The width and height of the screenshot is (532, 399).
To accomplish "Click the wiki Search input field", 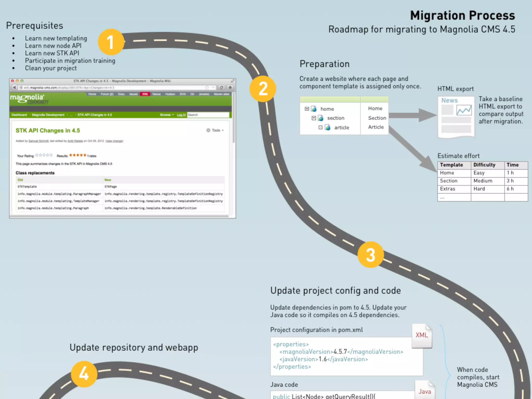I will pyautogui.click(x=208, y=115).
